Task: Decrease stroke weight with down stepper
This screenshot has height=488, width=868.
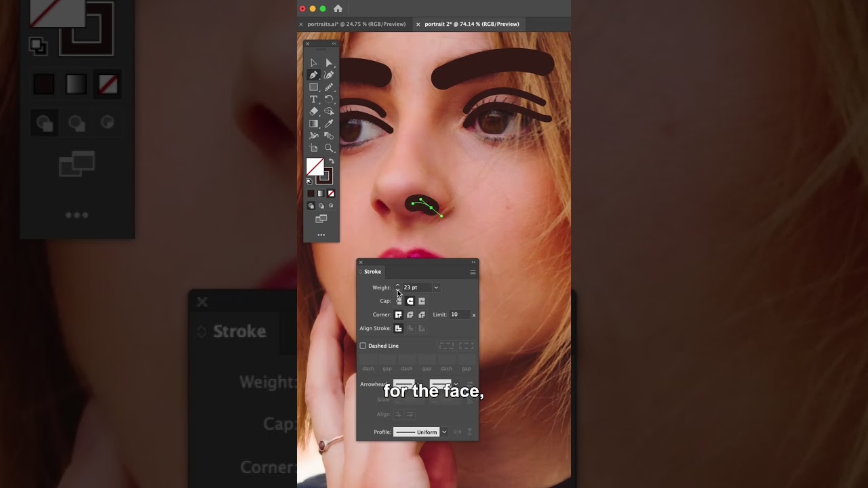Action: pos(398,290)
